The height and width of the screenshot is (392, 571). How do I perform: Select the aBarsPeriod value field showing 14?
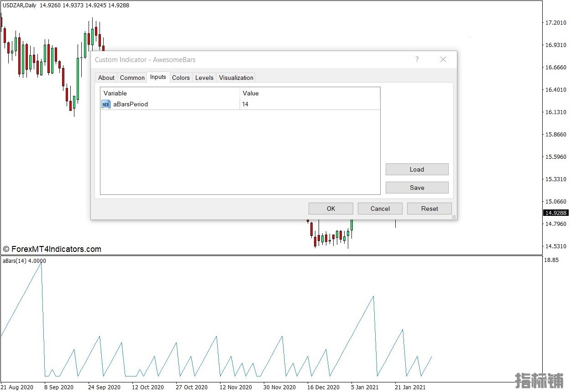coord(309,105)
